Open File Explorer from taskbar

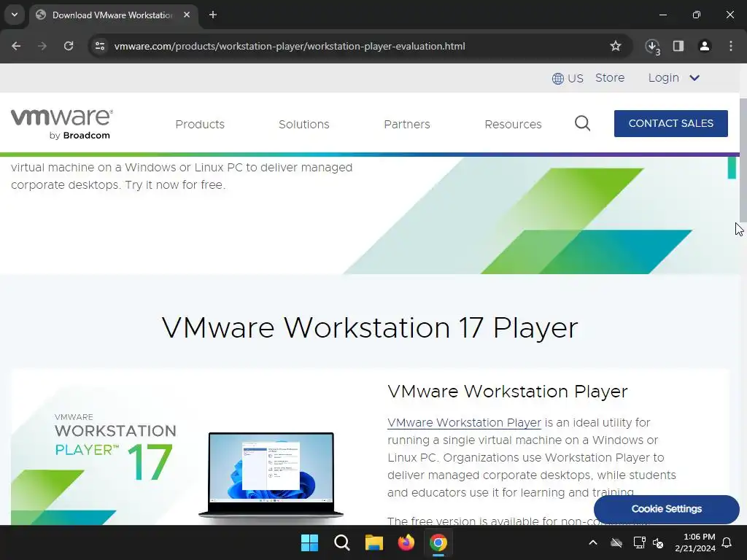pos(374,542)
